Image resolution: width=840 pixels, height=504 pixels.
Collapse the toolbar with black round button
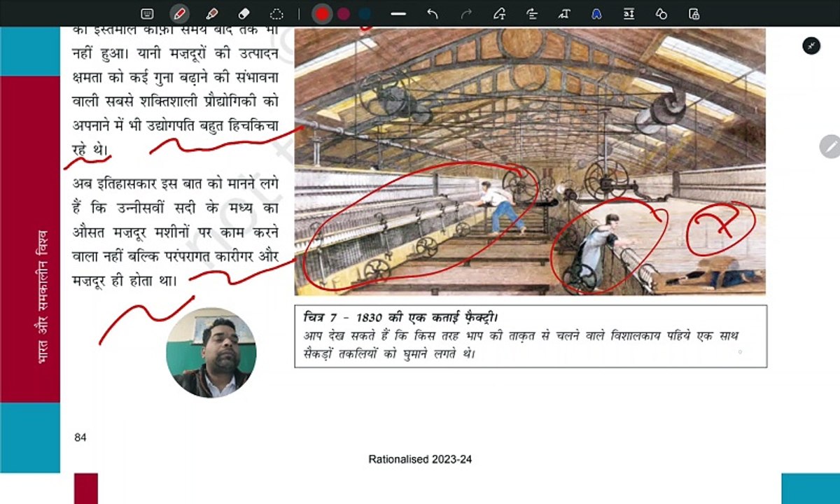[811, 45]
